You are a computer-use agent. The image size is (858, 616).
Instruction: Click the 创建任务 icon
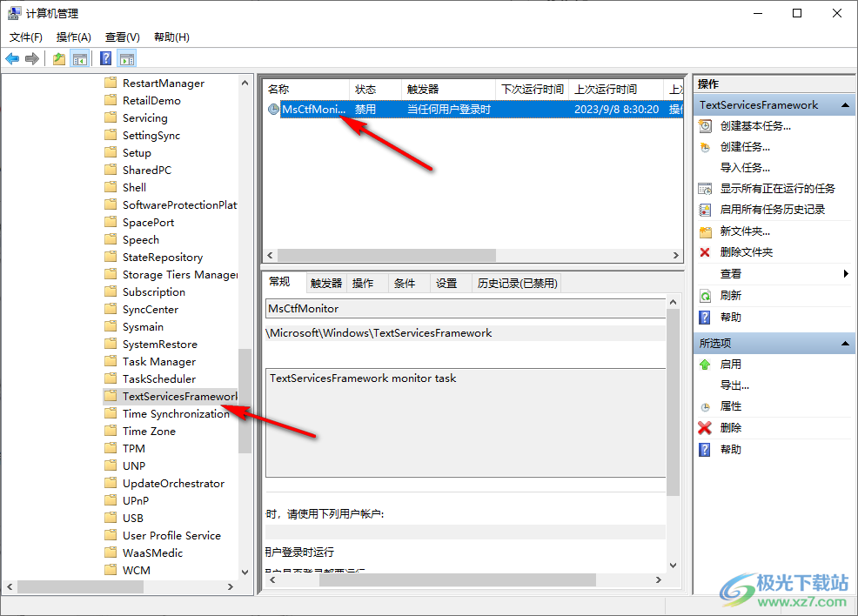[x=706, y=147]
